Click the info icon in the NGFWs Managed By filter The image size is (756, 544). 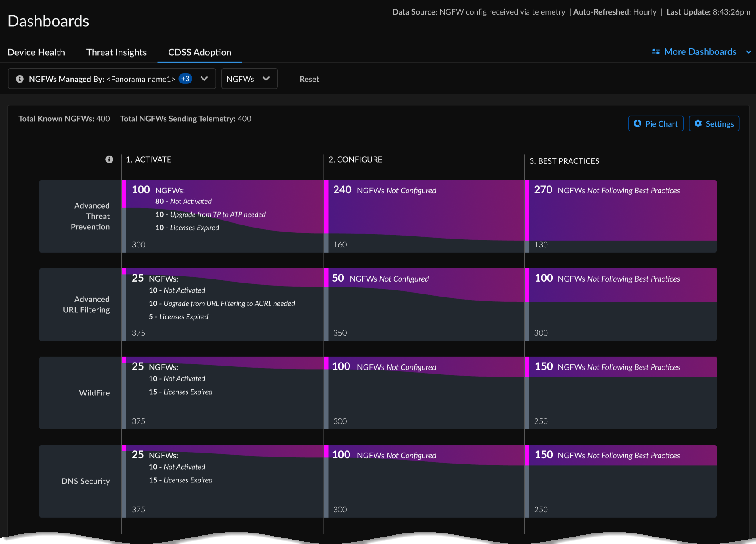(20, 79)
